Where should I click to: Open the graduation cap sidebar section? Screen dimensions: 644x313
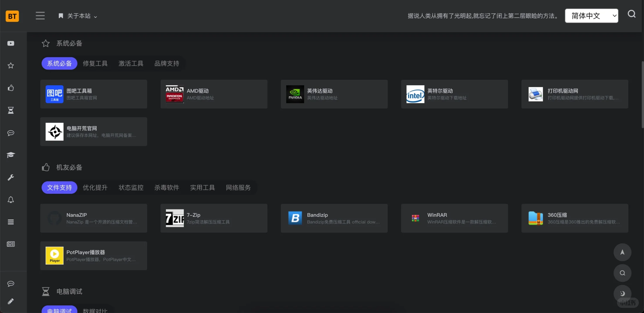point(11,155)
